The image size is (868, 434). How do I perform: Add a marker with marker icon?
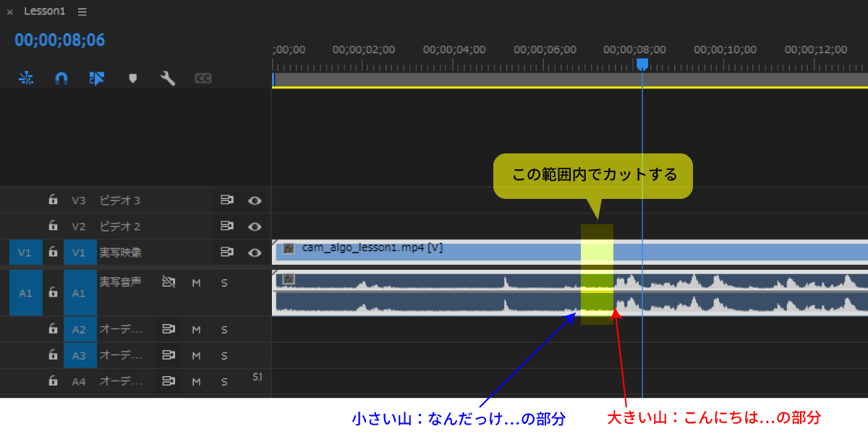pyautogui.click(x=132, y=78)
